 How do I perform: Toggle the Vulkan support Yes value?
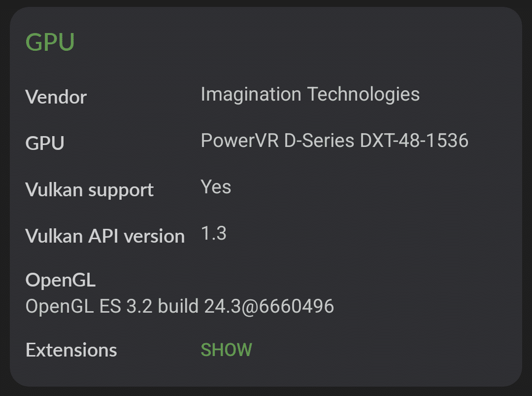pyautogui.click(x=215, y=186)
